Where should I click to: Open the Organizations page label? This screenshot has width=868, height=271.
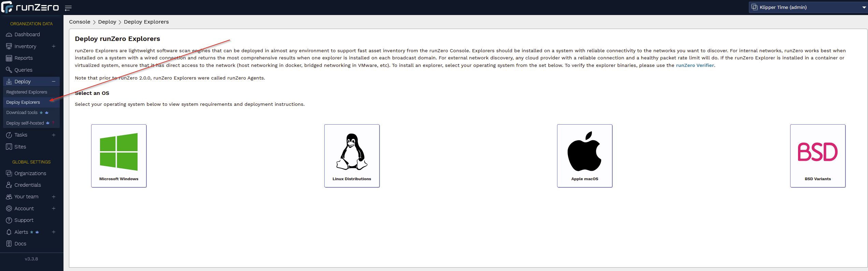tap(30, 173)
